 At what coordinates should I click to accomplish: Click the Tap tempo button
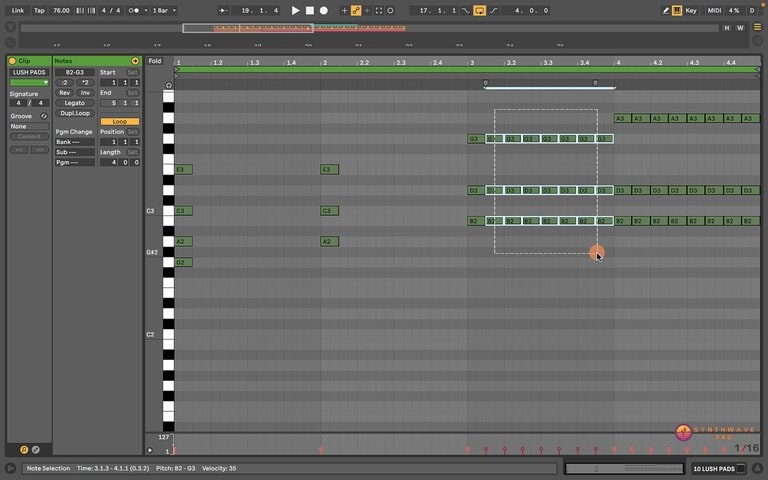click(x=39, y=10)
